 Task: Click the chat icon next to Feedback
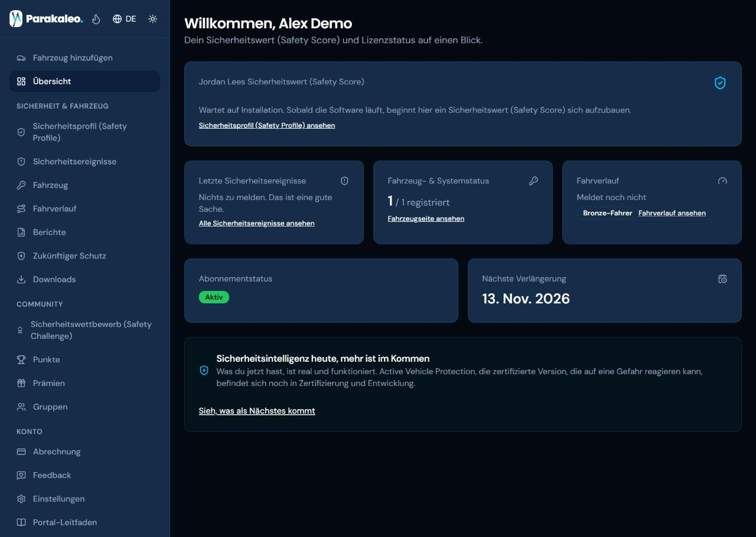tap(21, 476)
